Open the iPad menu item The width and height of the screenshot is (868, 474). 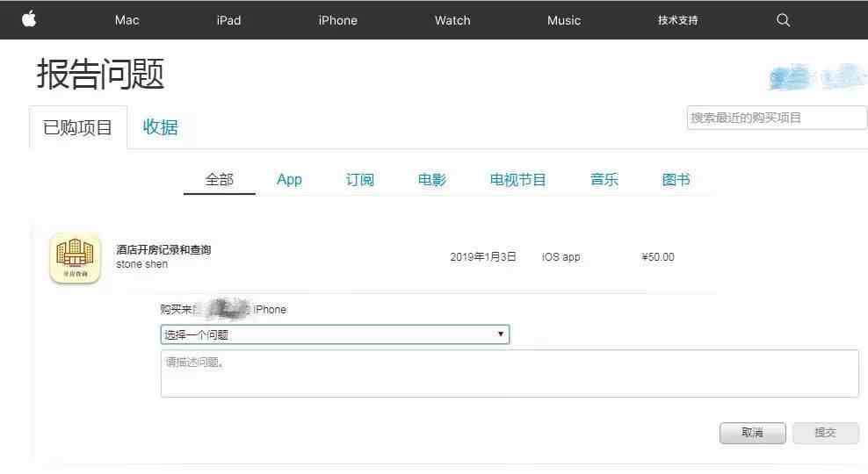point(228,20)
